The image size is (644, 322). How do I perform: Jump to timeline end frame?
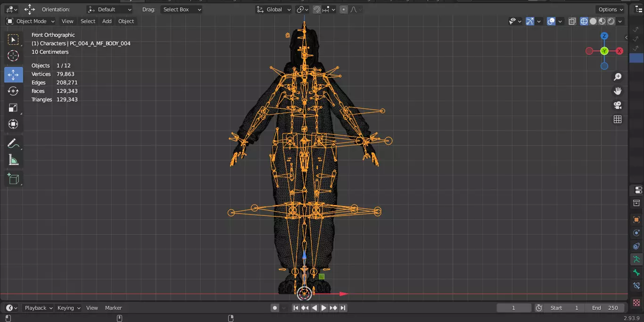[x=343, y=308]
